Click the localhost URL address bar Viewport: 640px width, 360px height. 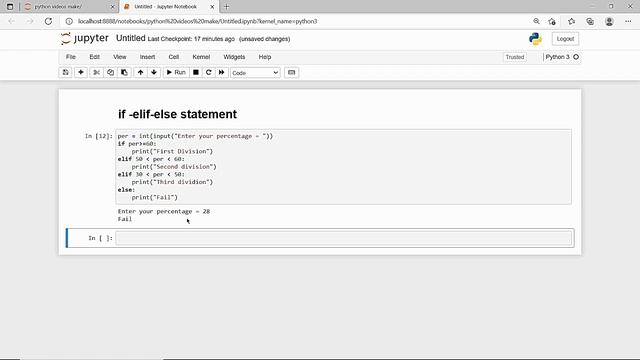point(198,21)
